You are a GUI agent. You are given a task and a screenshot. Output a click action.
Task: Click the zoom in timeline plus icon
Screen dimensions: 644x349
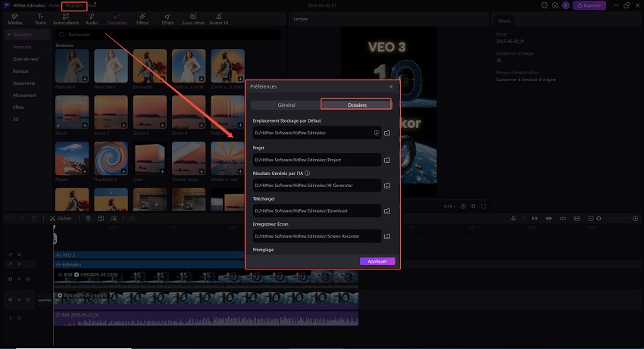[x=635, y=219]
